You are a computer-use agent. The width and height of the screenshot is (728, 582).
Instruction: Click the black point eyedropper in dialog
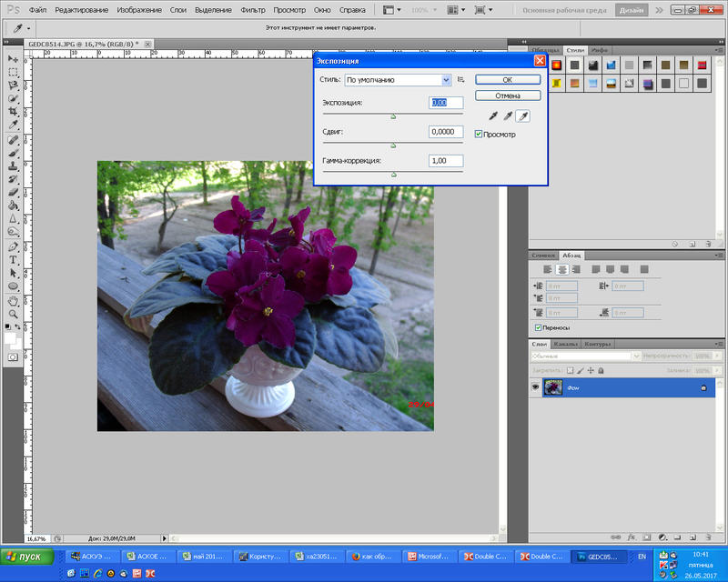[x=494, y=116]
